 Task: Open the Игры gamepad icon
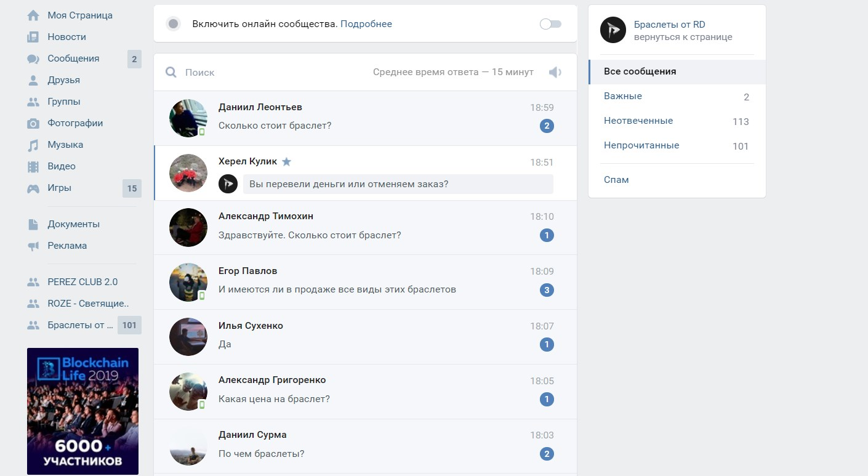[33, 188]
